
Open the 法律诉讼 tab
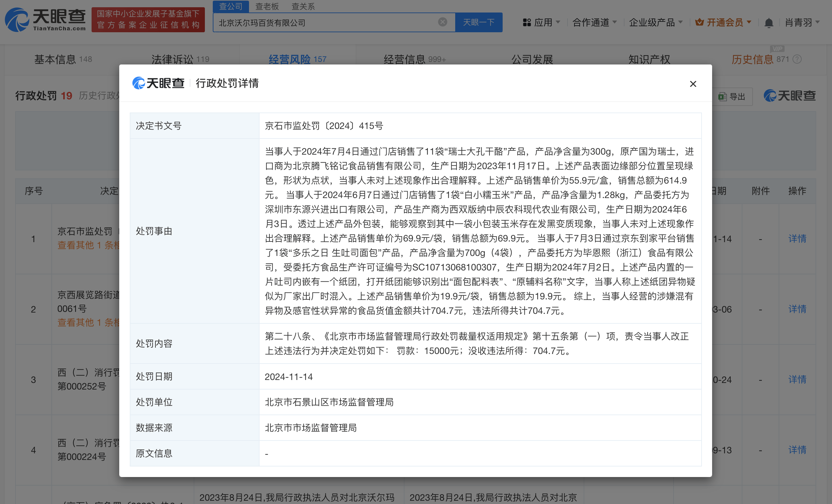(172, 59)
